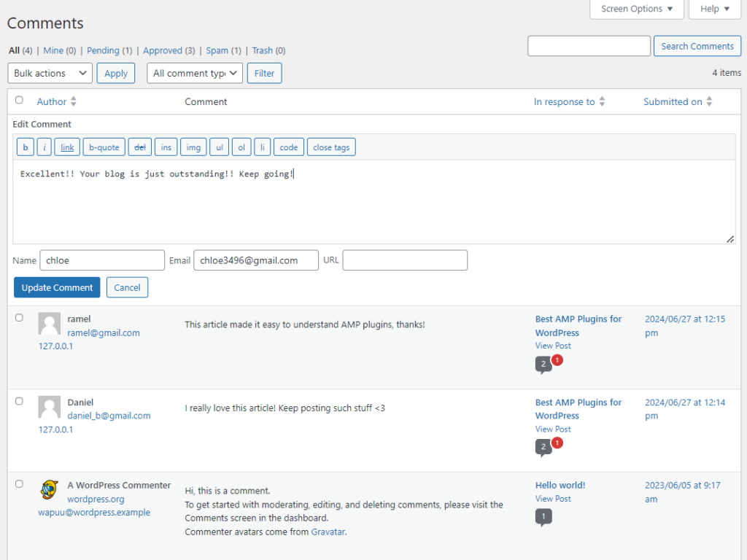Insert ins tag in comment editor

coord(166,147)
